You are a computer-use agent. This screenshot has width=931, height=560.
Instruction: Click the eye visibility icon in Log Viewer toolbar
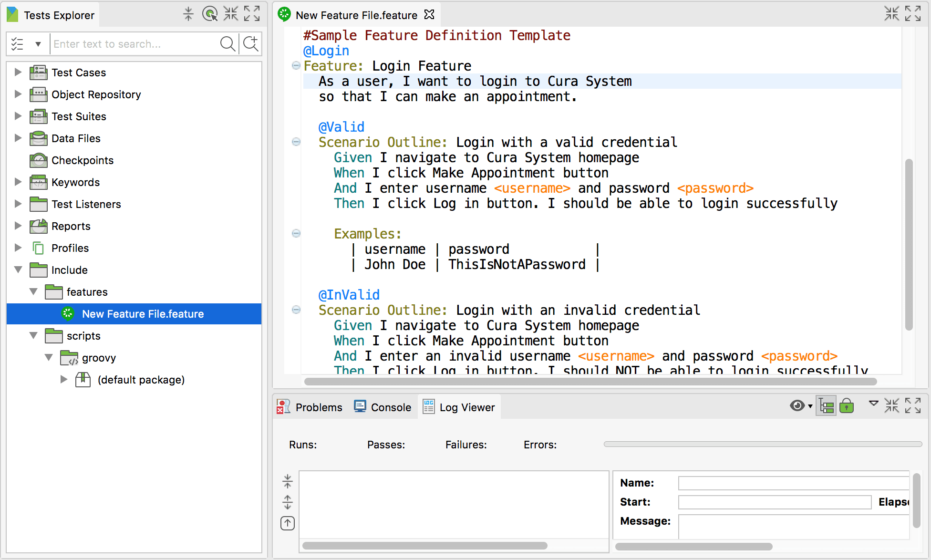point(797,406)
